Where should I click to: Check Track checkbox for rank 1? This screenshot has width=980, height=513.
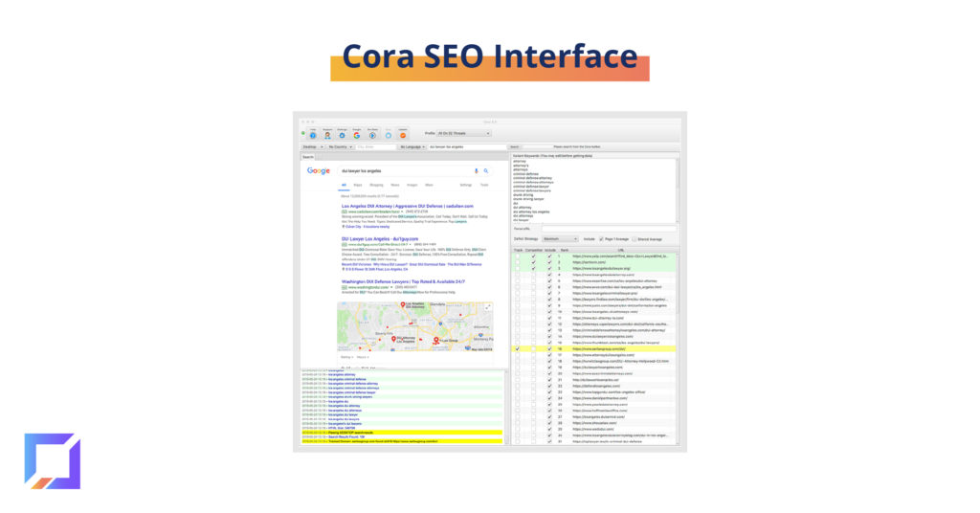(x=518, y=256)
